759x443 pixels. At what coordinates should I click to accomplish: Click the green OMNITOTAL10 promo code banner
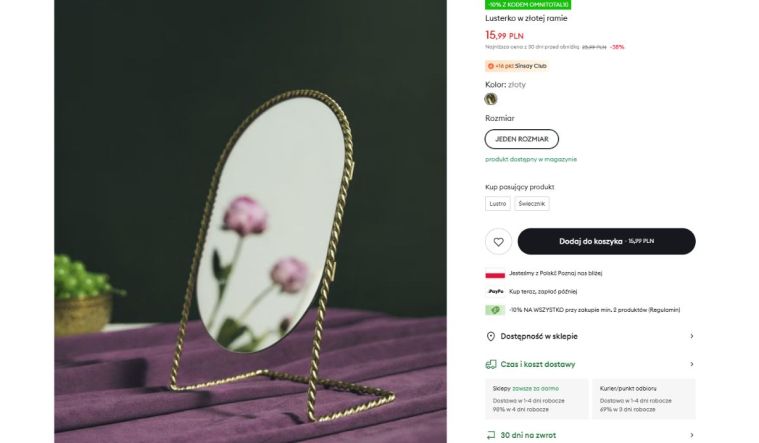pos(528,4)
